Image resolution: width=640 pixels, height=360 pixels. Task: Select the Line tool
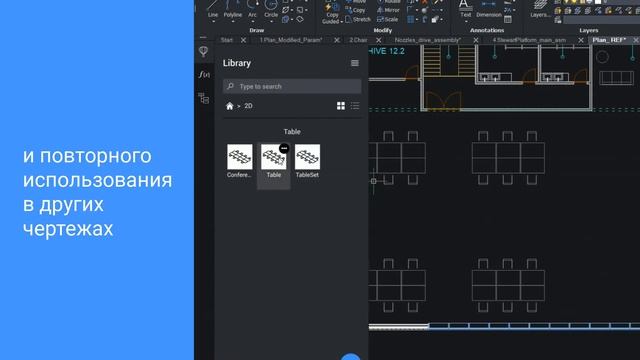[213, 9]
